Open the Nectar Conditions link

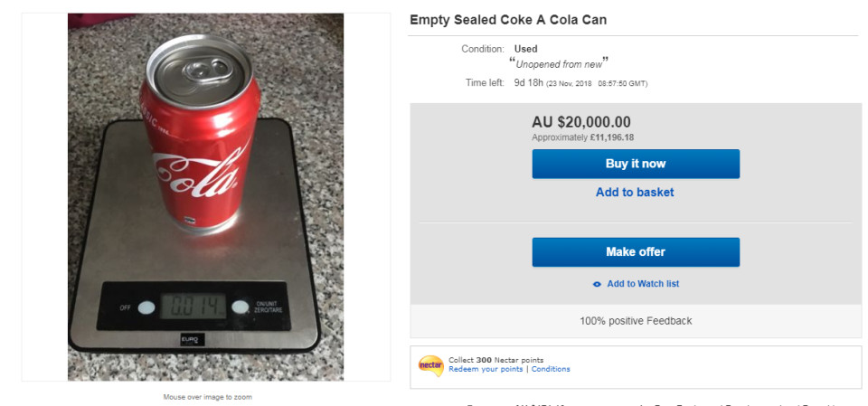point(551,369)
